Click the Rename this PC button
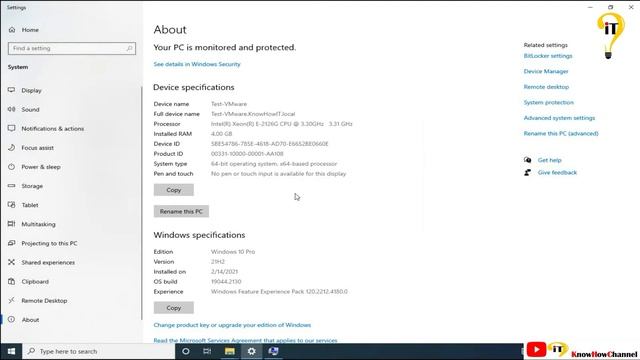Screen dimensions: 640x360 181,211
